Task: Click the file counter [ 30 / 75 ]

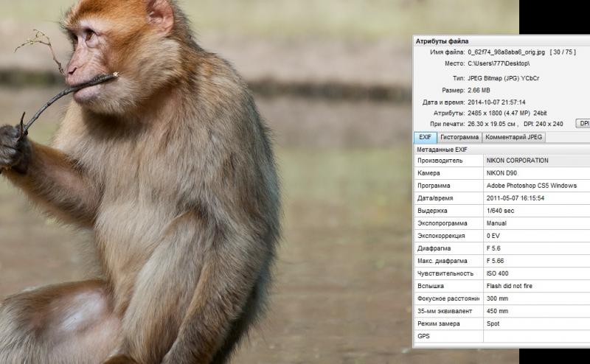Action: pos(563,52)
